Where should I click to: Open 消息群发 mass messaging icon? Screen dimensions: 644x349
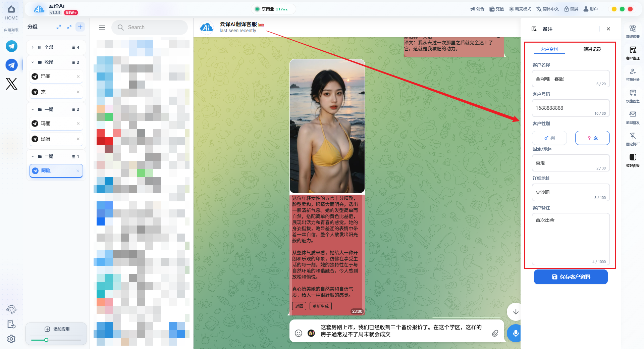(x=633, y=117)
